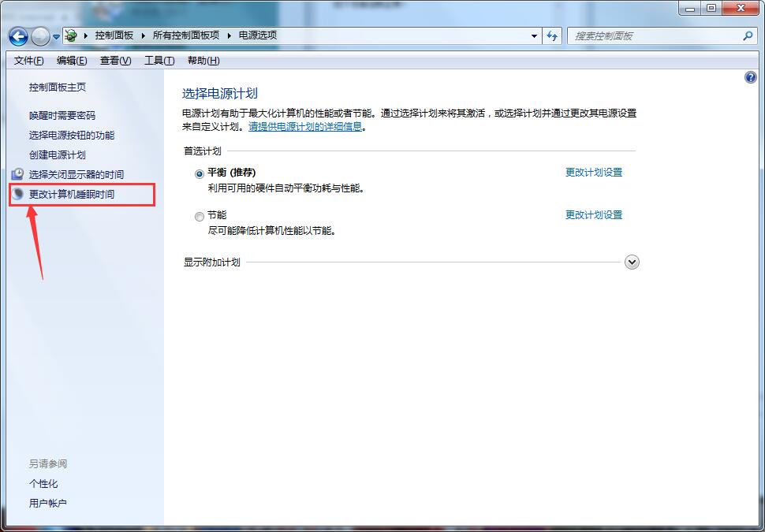765x532 pixels.
Task: Open 个性化 under 另请参阅
Action: [x=43, y=484]
